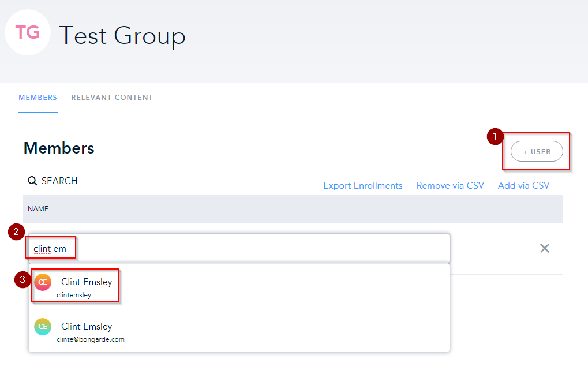
Task: Switch to the Relevant Content tab
Action: pos(112,98)
